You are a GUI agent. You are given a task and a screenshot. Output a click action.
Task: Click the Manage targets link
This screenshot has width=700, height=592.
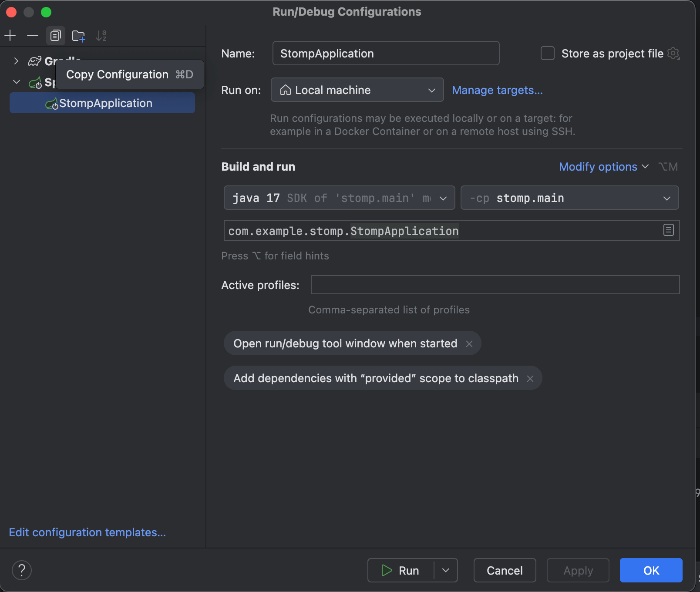point(497,90)
